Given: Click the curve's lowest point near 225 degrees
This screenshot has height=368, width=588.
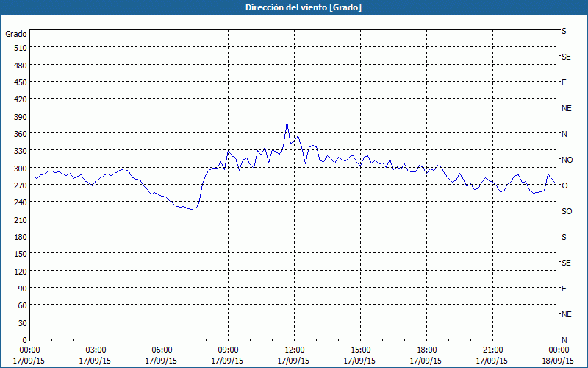Looking at the screenshot, I should pyautogui.click(x=195, y=210).
